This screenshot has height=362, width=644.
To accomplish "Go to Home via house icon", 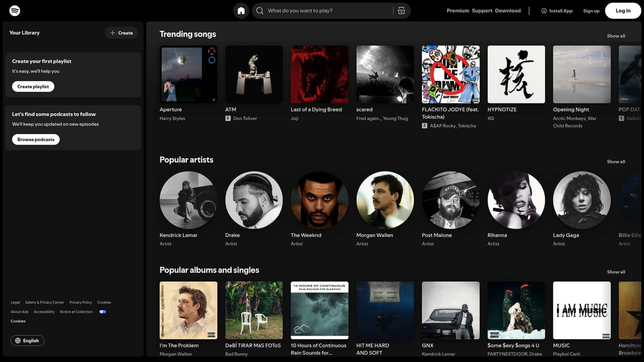I will (241, 11).
